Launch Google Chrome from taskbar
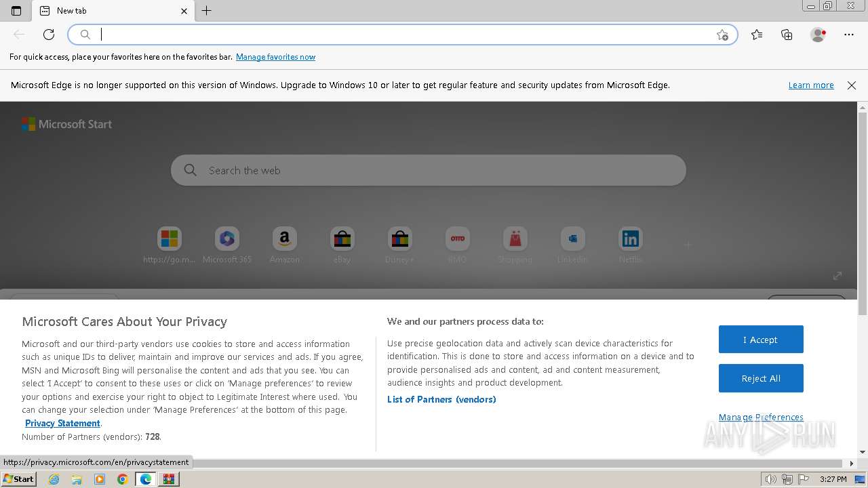The height and width of the screenshot is (488, 868). pyautogui.click(x=123, y=479)
